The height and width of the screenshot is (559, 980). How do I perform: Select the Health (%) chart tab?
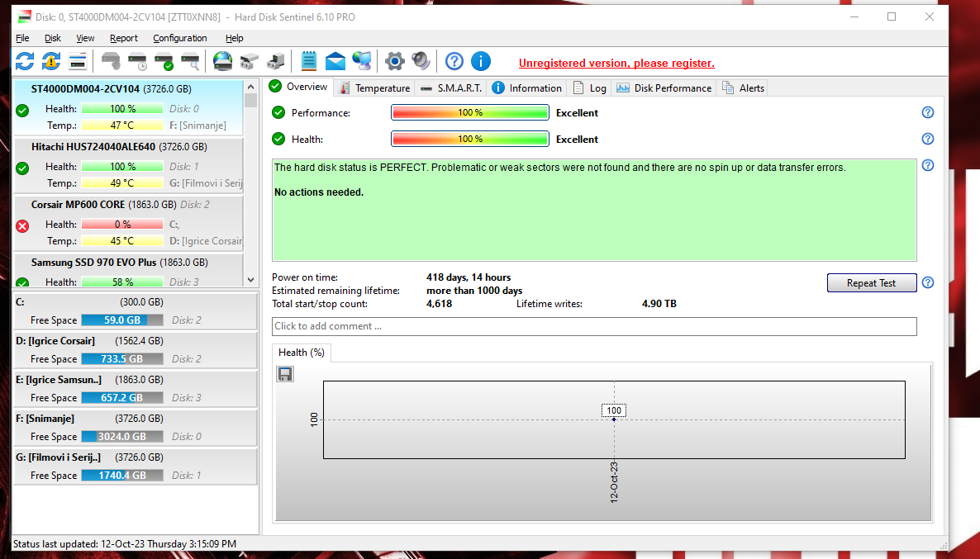click(x=302, y=353)
